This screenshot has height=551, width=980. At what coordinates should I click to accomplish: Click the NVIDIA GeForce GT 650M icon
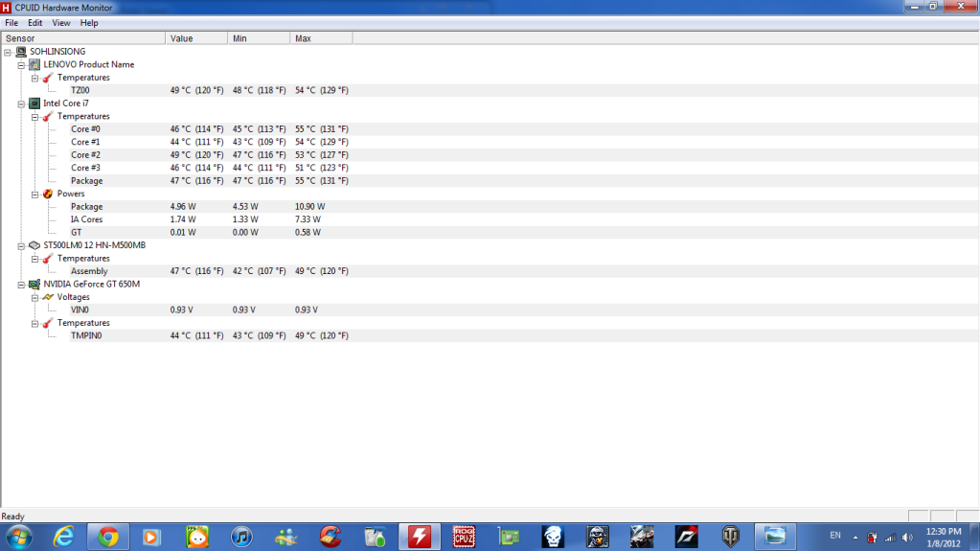tap(34, 285)
